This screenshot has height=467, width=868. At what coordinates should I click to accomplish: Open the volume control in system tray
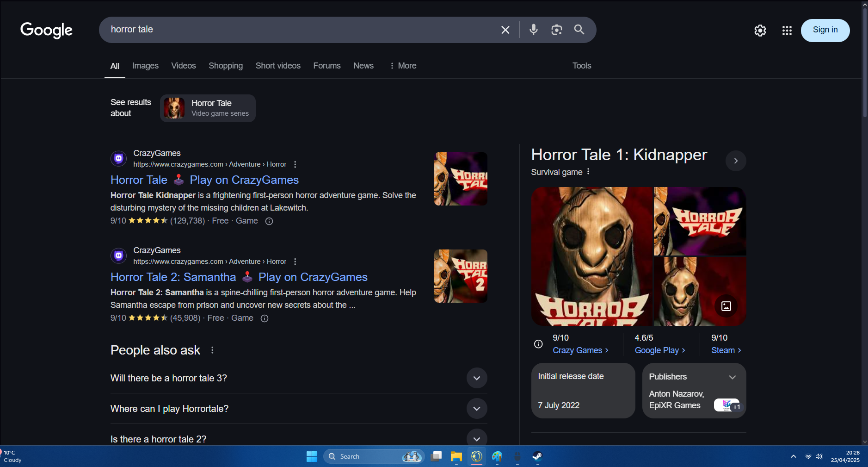tap(819, 456)
